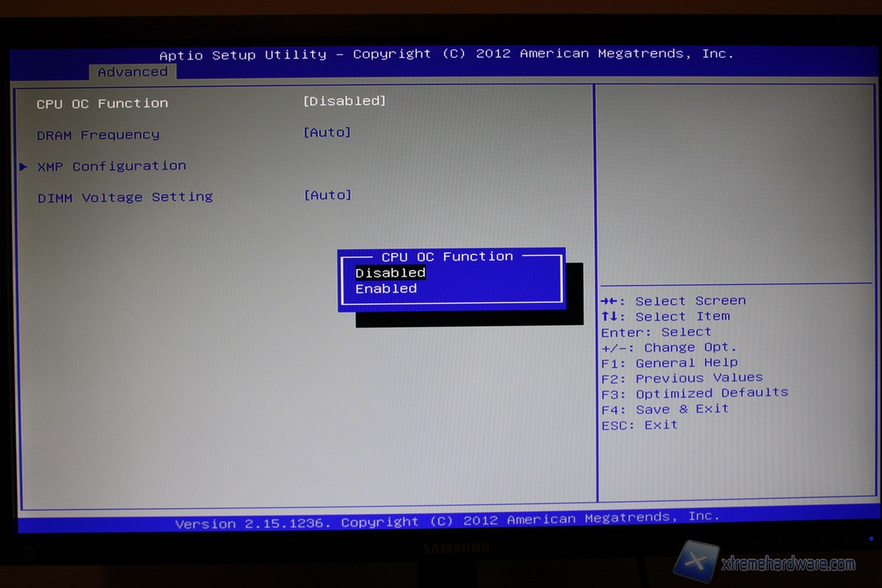Select Disabled in CPU OC Function popup

pyautogui.click(x=390, y=273)
